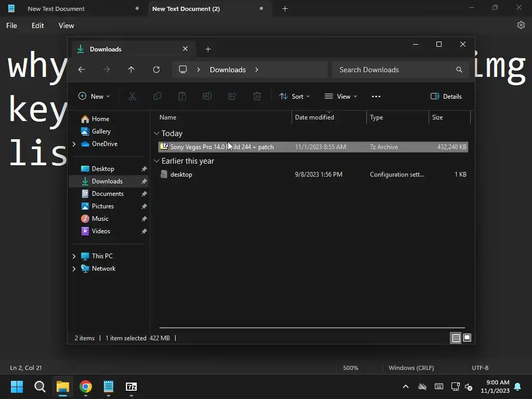Open the View dropdown
Screen dimensions: 532x399
341,96
